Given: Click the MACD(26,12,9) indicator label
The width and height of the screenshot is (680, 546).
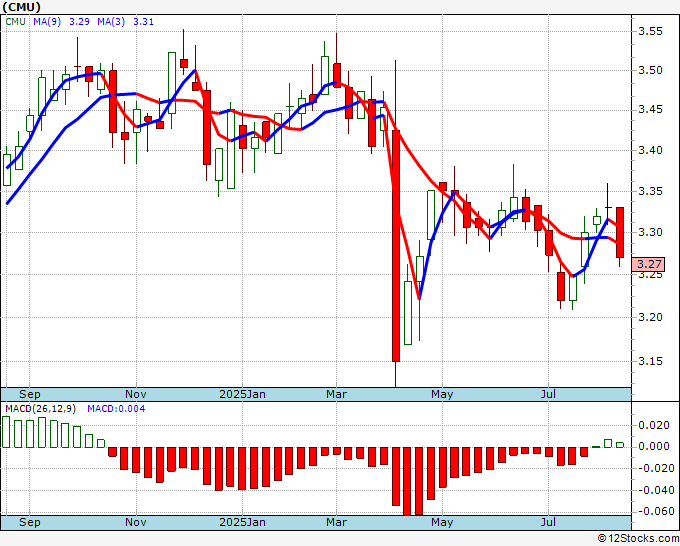Looking at the screenshot, I should (x=41, y=409).
